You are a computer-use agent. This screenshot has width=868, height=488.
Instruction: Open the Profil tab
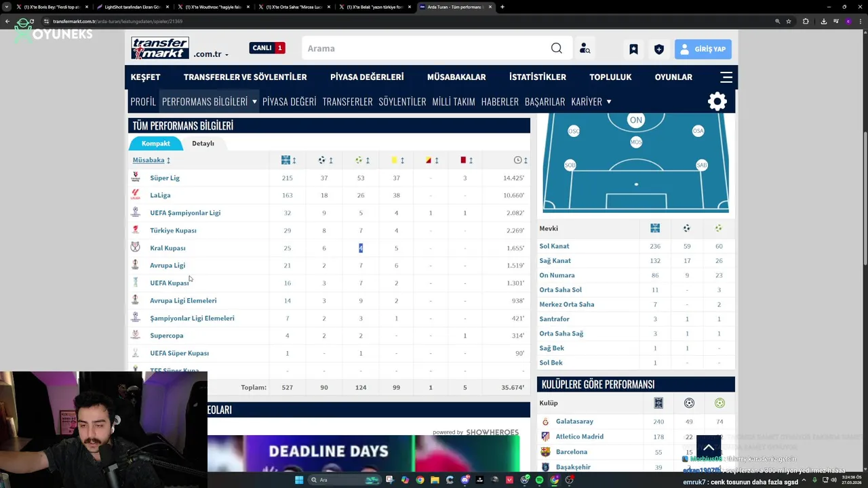click(x=143, y=102)
